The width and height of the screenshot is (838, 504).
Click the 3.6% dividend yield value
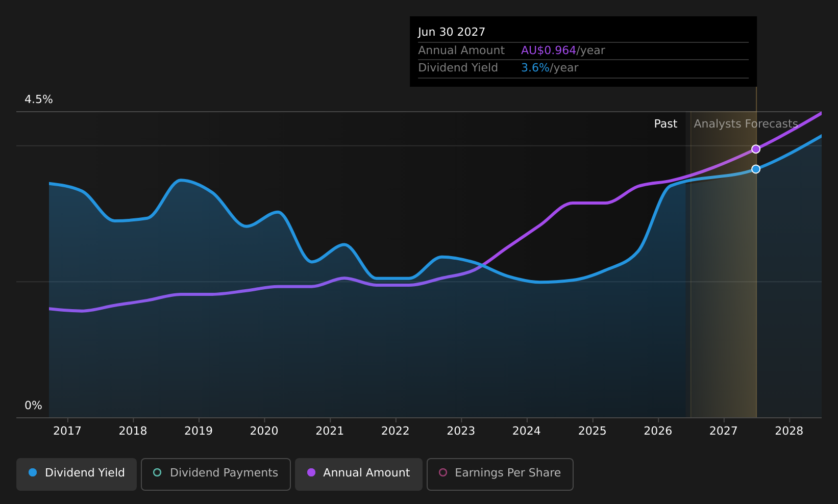tap(535, 68)
